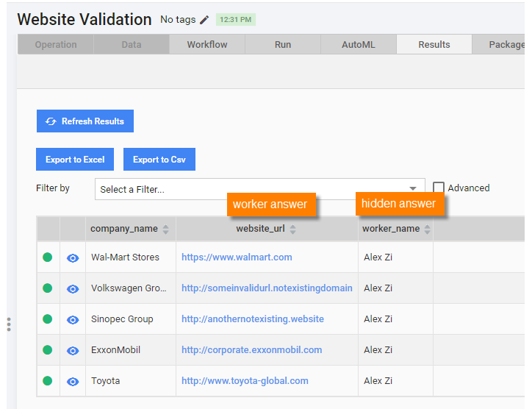Edit tags with the pencil icon
The height and width of the screenshot is (409, 532).
pos(204,20)
